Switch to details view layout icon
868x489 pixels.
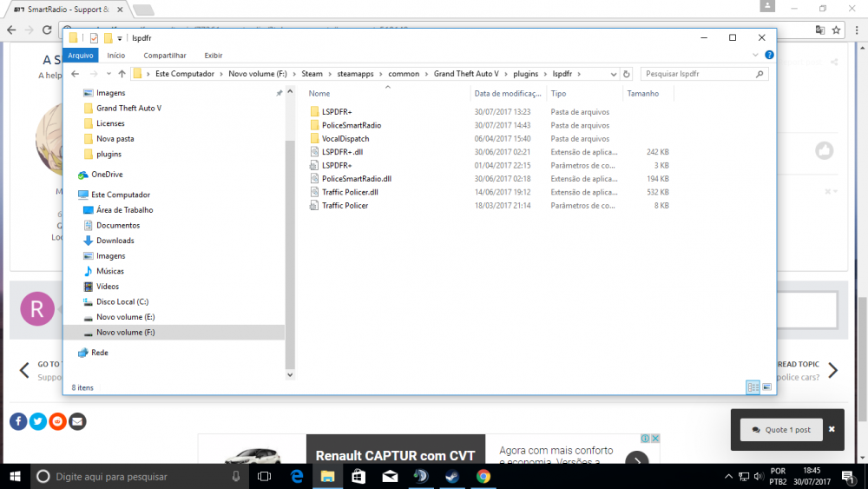click(753, 387)
